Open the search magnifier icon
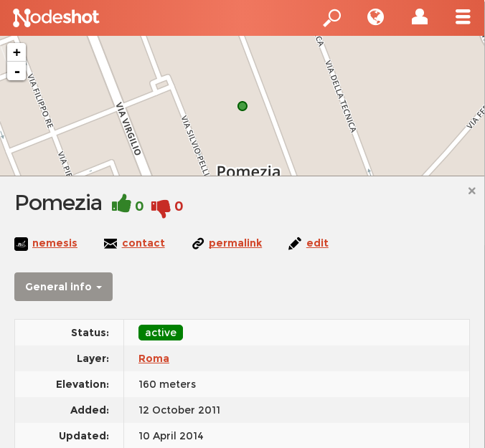 pyautogui.click(x=332, y=18)
